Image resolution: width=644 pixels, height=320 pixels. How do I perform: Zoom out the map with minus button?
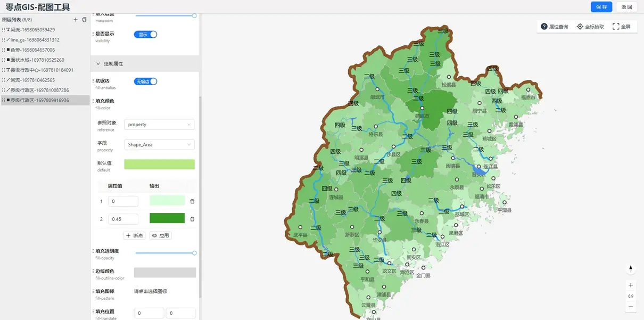pos(631,307)
